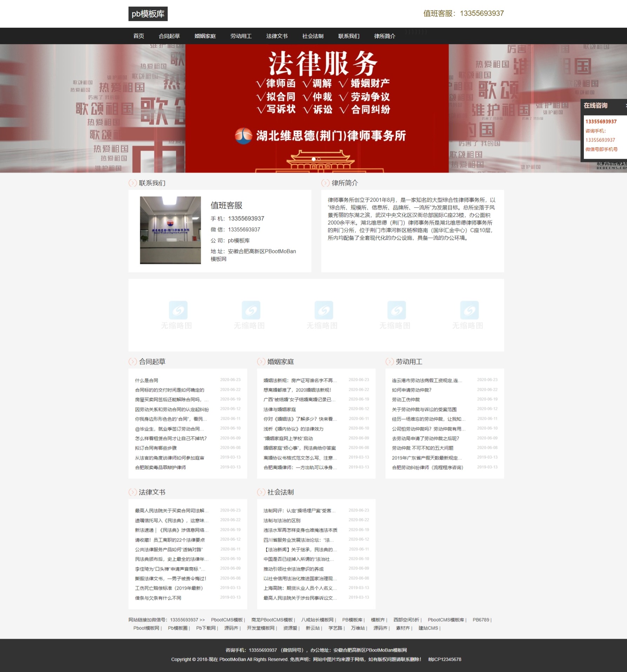Open 律所简介 in the top navigation

(x=384, y=36)
